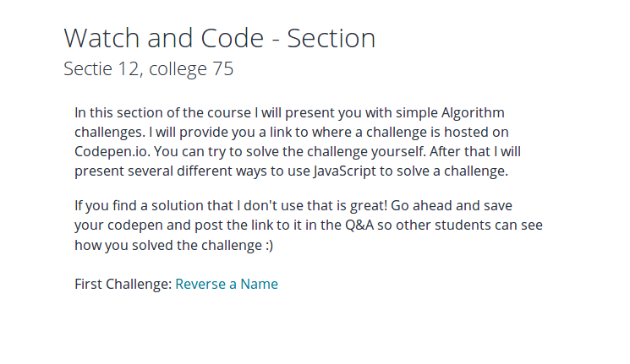Click the line starting how you solved
Image resolution: width=630 pixels, height=364 pixels.
tap(174, 245)
